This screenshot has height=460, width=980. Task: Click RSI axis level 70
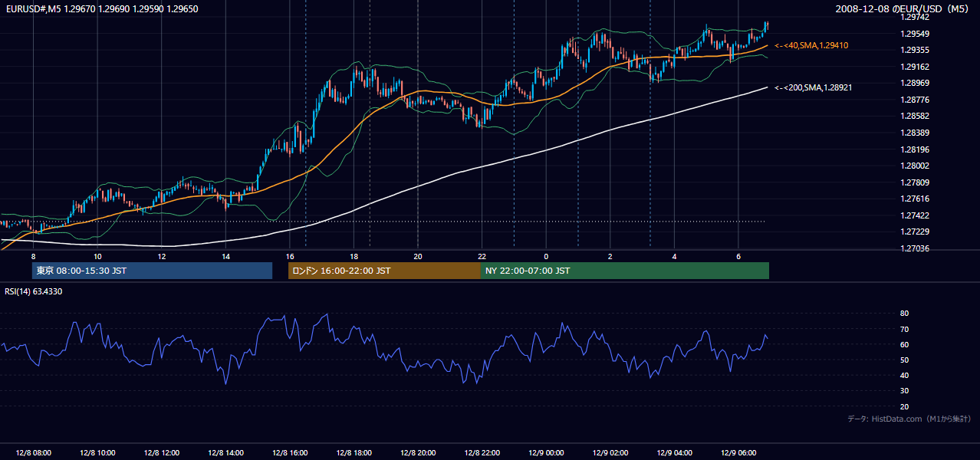click(x=904, y=329)
